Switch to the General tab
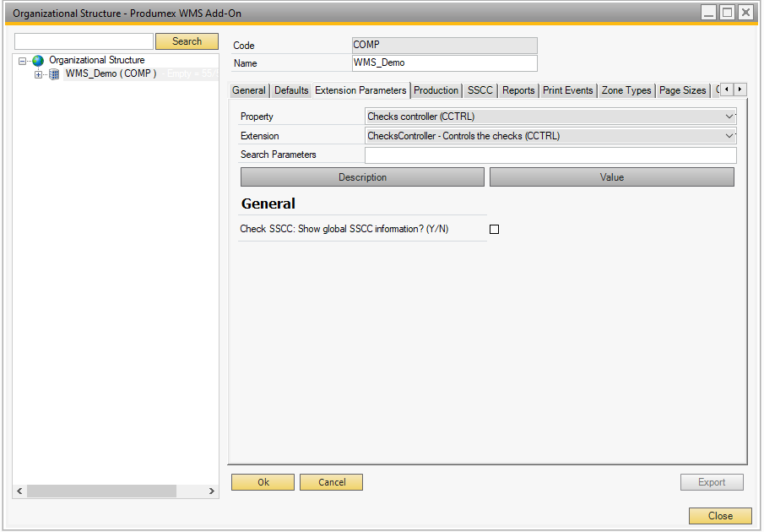Viewport: 764px width, 532px height. tap(249, 90)
